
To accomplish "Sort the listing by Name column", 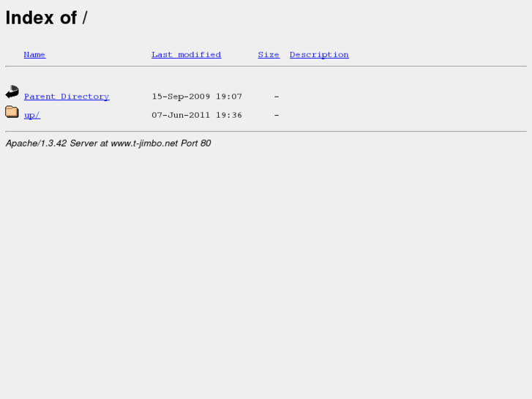I will [x=34, y=55].
